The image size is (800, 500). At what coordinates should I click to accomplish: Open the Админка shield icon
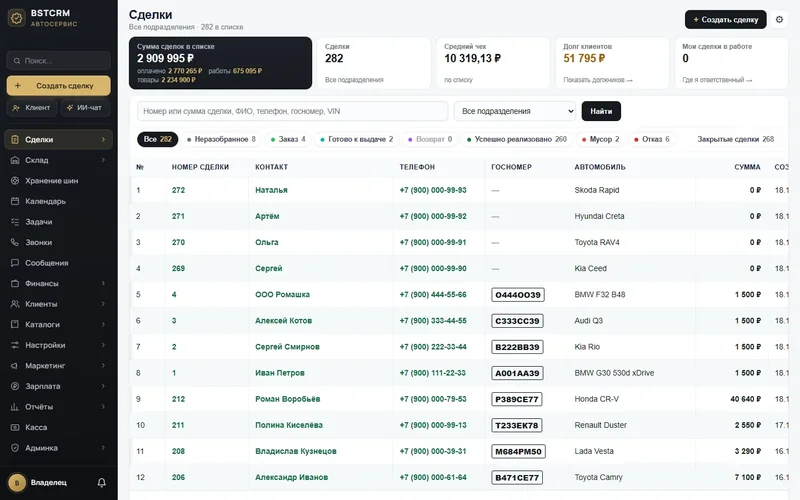pos(15,448)
